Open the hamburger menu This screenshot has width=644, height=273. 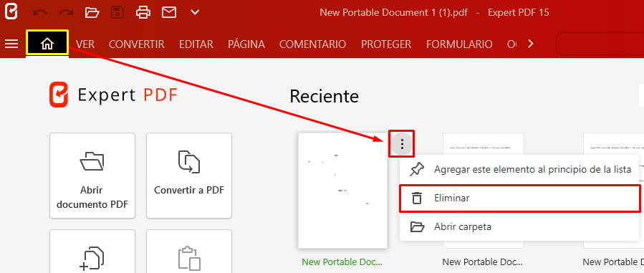coord(11,44)
